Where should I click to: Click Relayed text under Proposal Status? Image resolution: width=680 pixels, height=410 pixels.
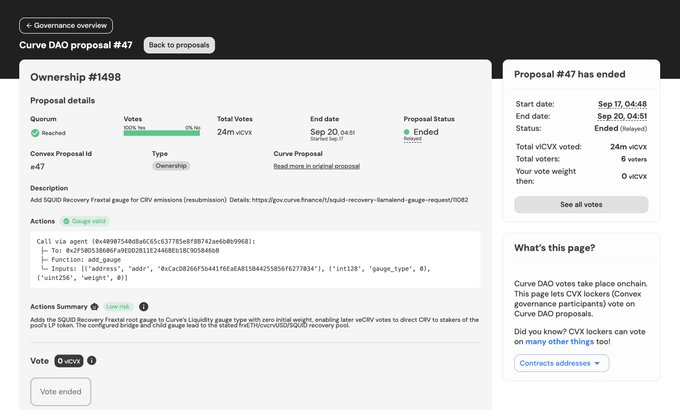tap(412, 139)
